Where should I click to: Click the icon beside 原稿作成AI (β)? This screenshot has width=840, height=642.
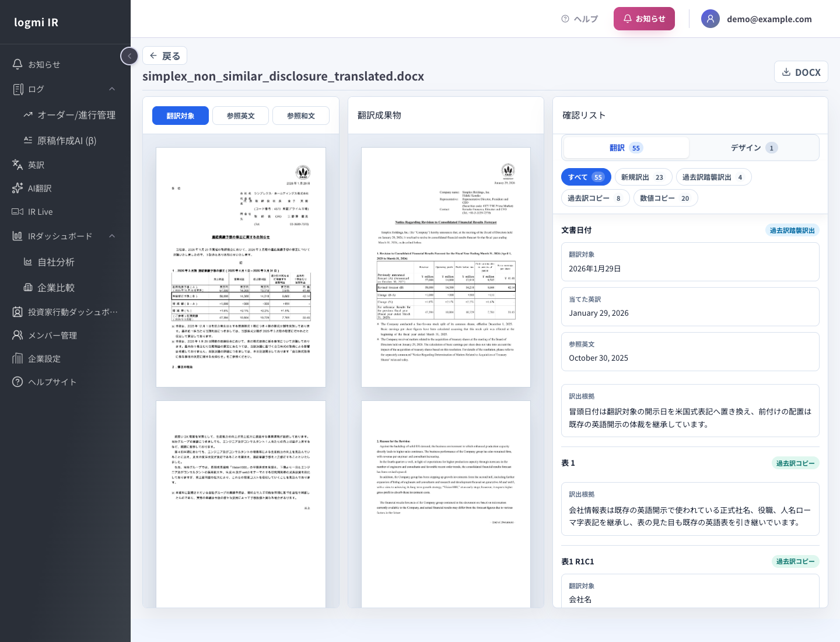point(28,141)
